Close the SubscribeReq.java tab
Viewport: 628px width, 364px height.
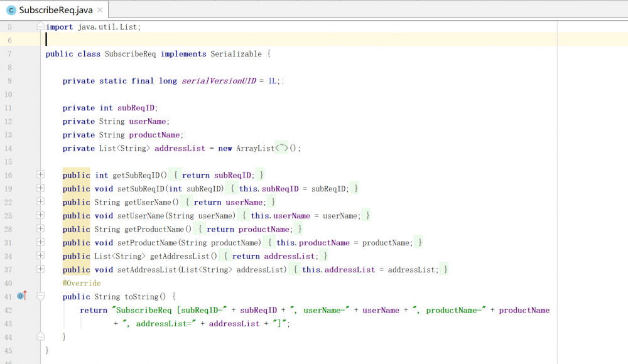tap(100, 10)
